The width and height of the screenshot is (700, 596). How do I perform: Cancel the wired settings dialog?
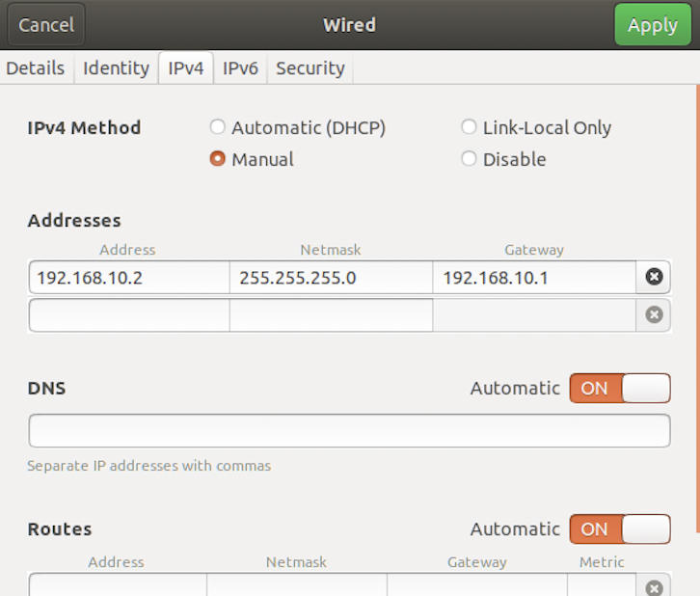click(x=46, y=25)
